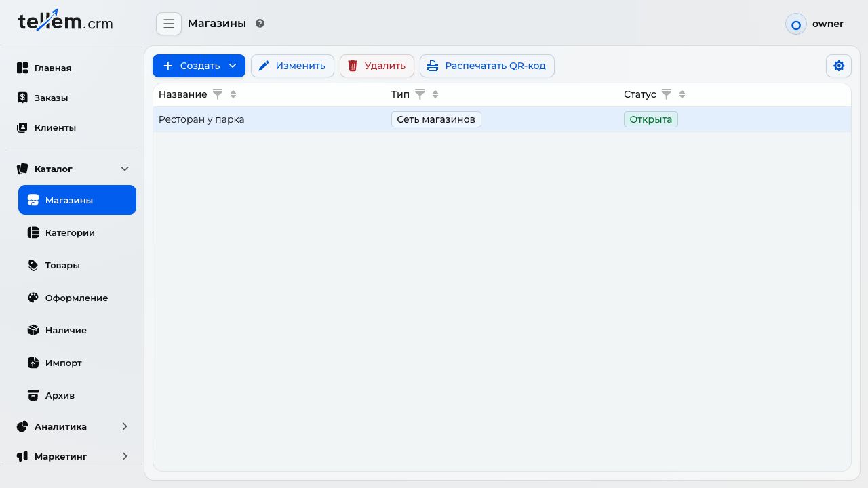Open the hamburger menu toggle
868x488 pixels.
coord(169,24)
